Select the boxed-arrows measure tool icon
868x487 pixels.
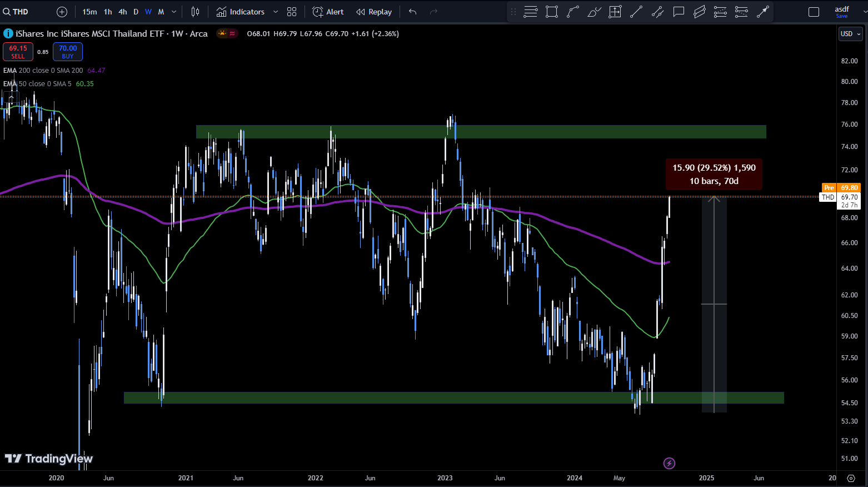(x=615, y=12)
